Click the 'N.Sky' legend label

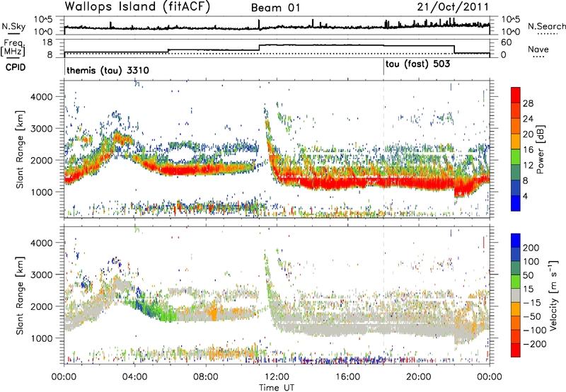coord(13,26)
